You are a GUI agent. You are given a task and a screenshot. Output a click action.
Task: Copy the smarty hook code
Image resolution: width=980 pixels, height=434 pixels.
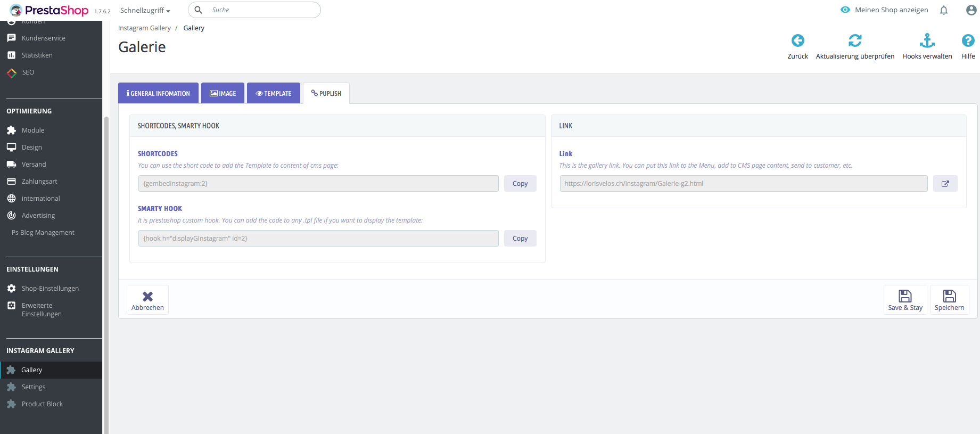(x=520, y=239)
